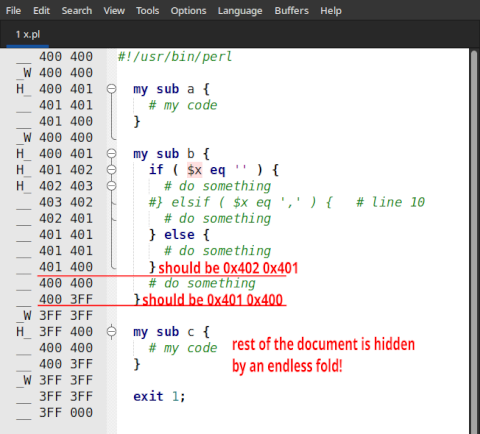The image size is (480, 434).
Task: Click the 'exit 1;' statement
Action: [x=159, y=396]
